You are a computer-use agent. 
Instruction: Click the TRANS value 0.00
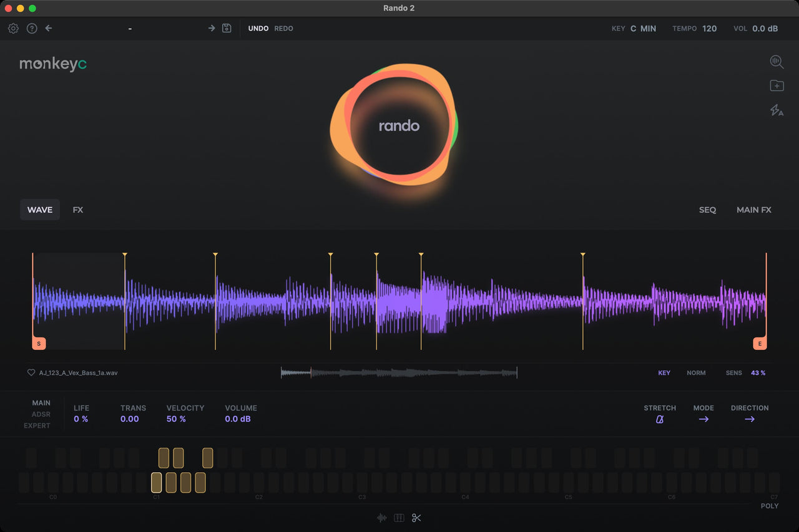point(130,419)
